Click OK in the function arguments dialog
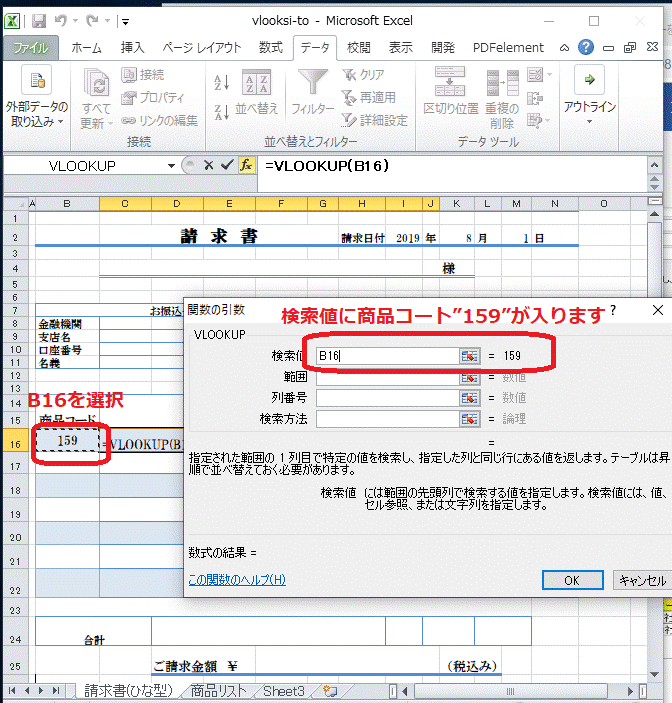 click(x=571, y=580)
